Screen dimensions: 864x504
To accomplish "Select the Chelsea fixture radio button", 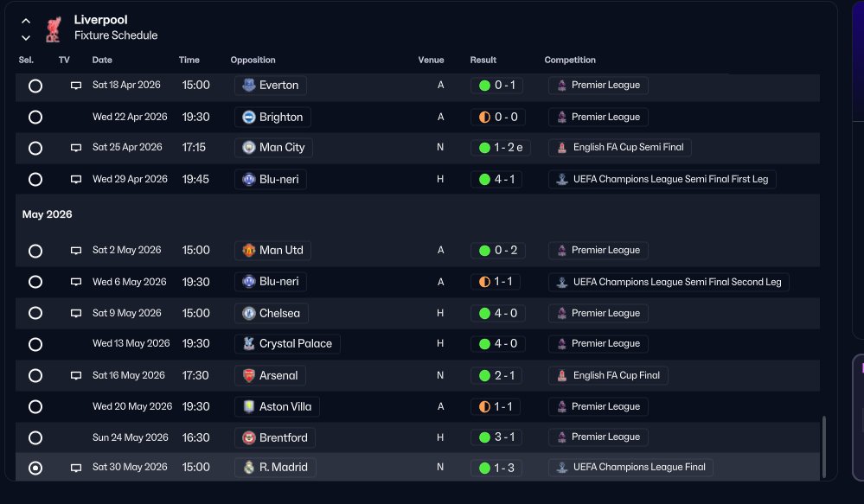I will [x=35, y=314].
